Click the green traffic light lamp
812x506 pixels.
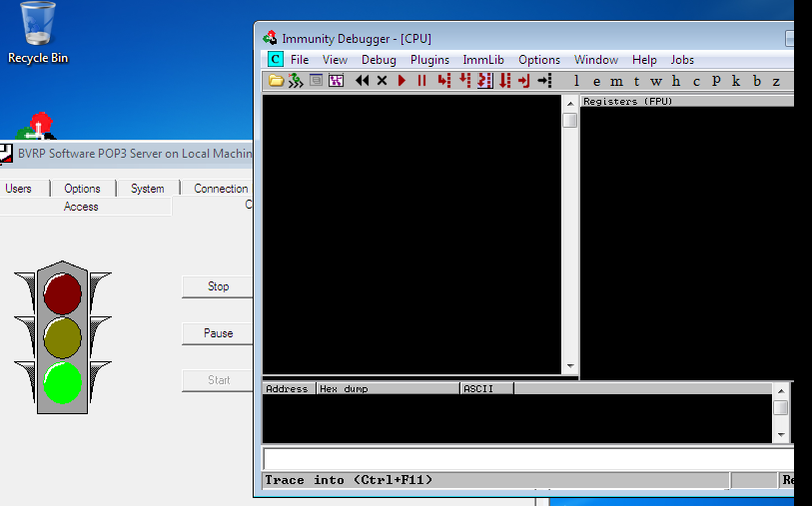[63, 383]
